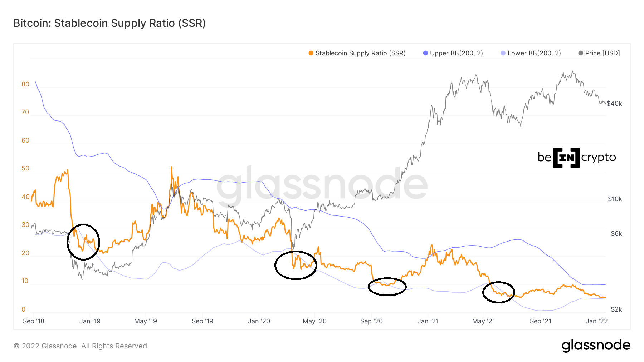644x362 pixels.
Task: Click the orange SSR legend dot
Action: 311,53
